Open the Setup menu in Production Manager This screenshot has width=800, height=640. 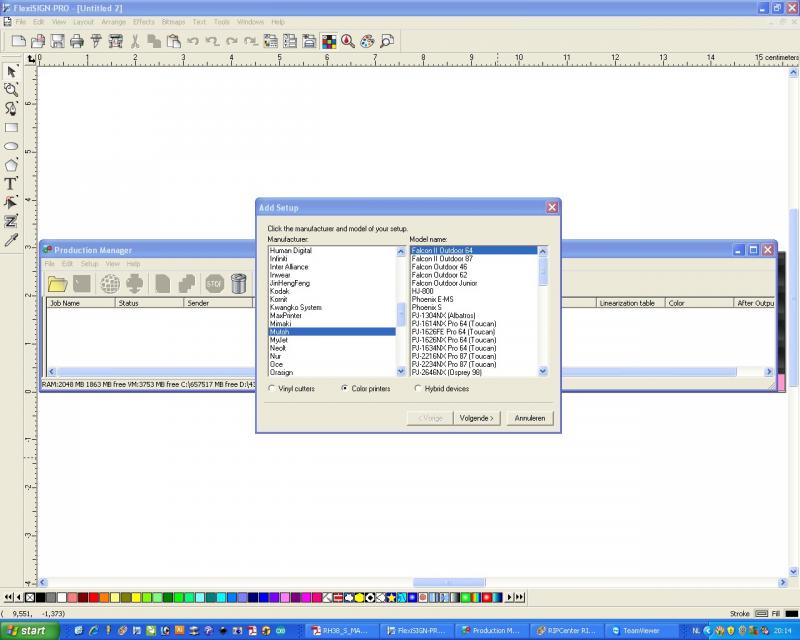pos(89,264)
